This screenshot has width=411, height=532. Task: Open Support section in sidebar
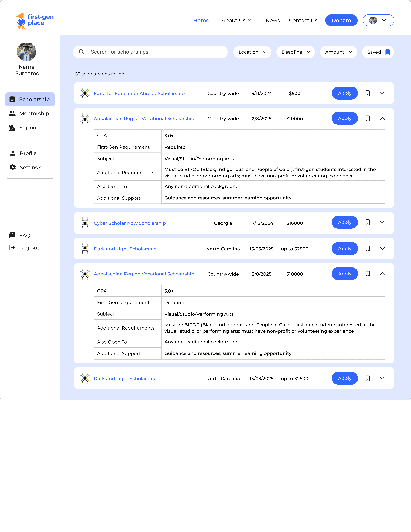[x=30, y=128]
